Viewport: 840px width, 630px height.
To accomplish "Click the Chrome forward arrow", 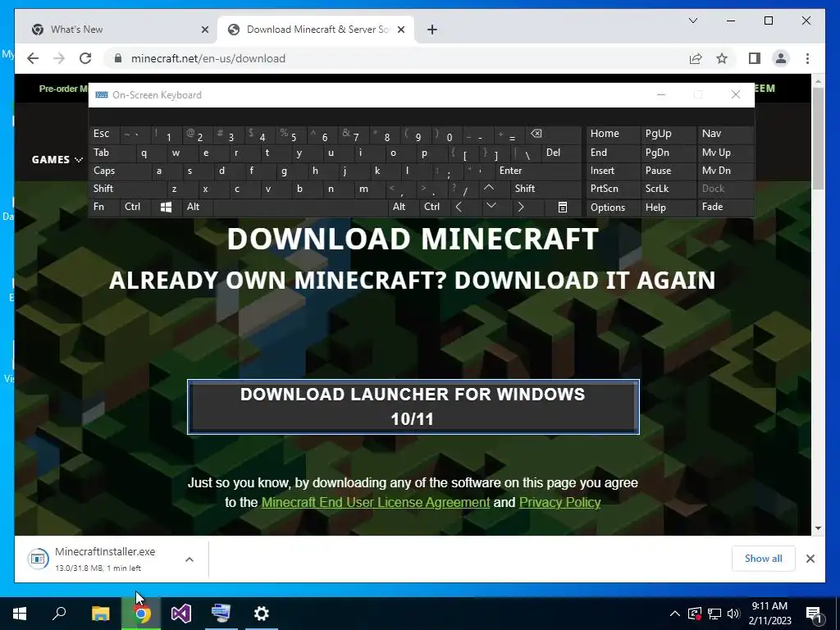I will pyautogui.click(x=59, y=58).
